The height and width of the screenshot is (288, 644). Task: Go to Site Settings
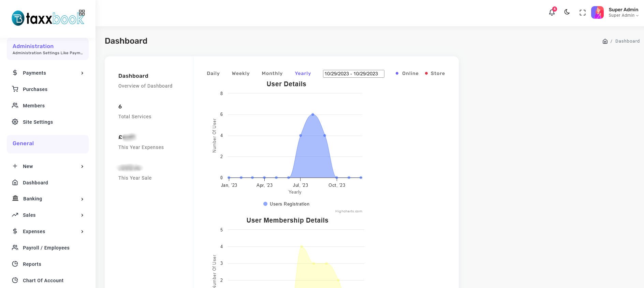tap(38, 122)
